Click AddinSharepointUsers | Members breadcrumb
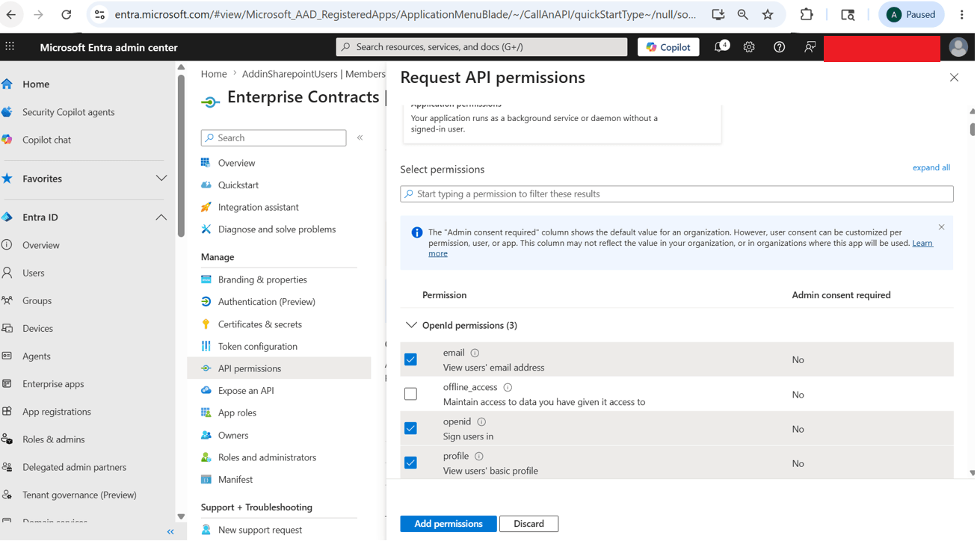This screenshot has width=980, height=547. 315,74
